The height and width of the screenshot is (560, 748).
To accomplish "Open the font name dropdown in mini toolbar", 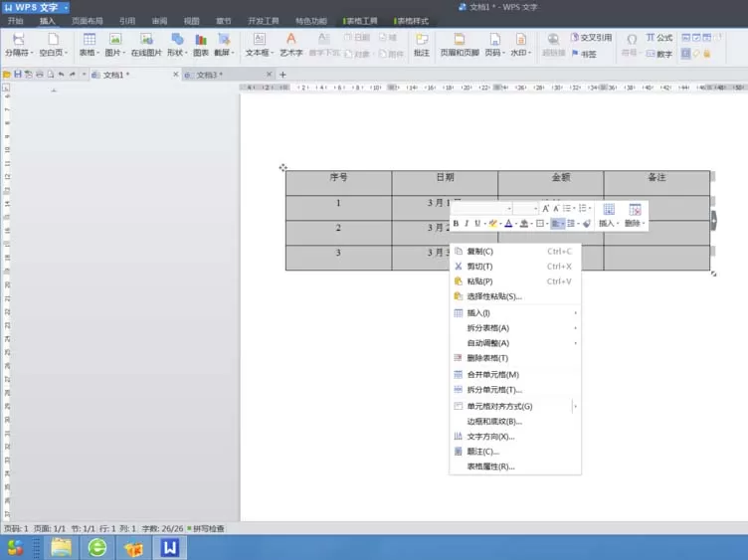I will [x=509, y=209].
